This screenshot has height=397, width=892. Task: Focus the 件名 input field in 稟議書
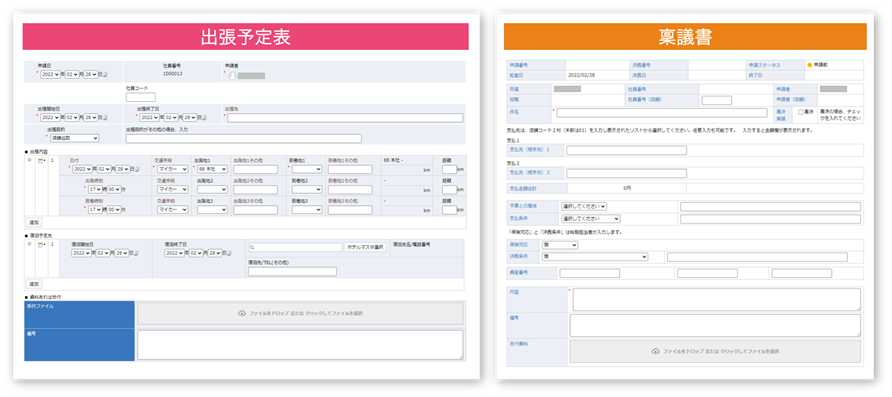point(662,113)
